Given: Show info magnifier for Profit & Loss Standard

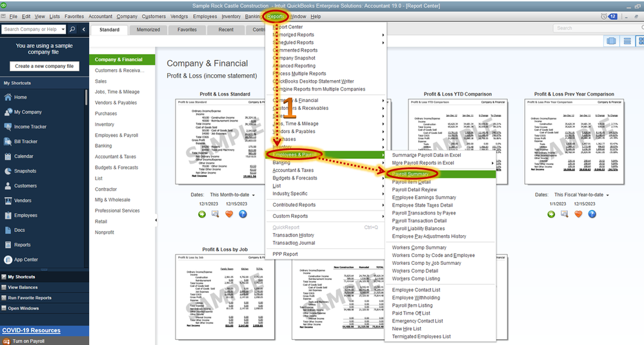Looking at the screenshot, I should click(x=216, y=214).
